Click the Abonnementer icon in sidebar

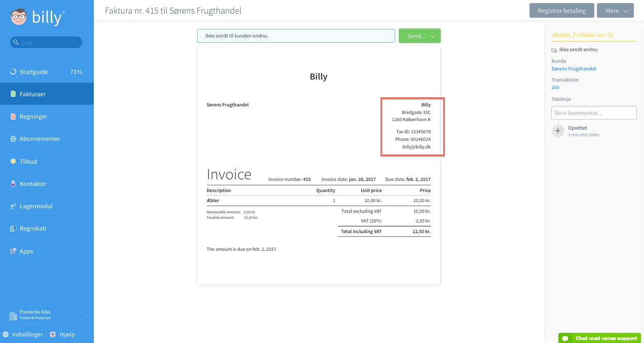[14, 139]
